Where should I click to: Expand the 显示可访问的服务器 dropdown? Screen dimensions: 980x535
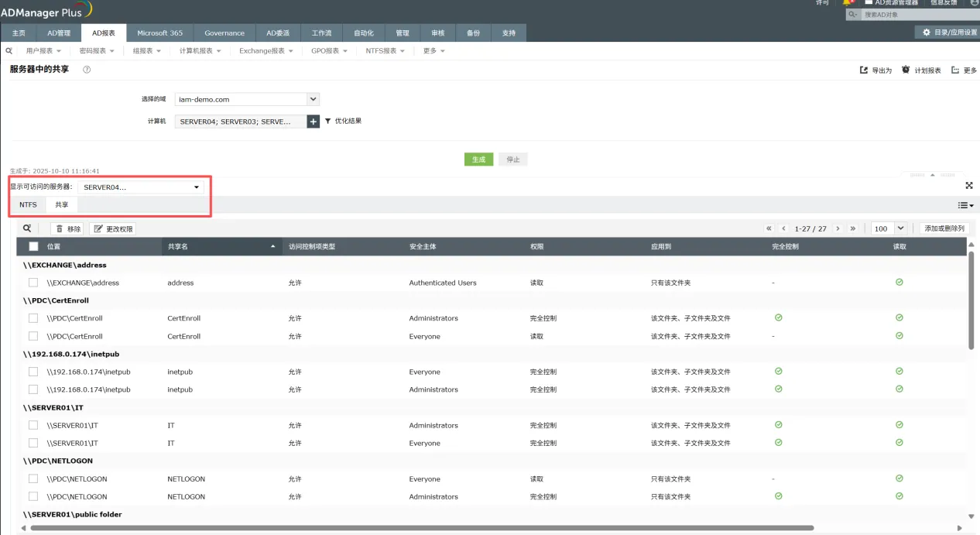point(141,187)
